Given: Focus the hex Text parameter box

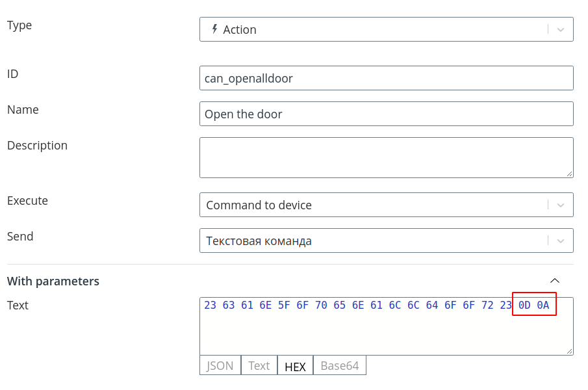Looking at the screenshot, I should [386, 326].
